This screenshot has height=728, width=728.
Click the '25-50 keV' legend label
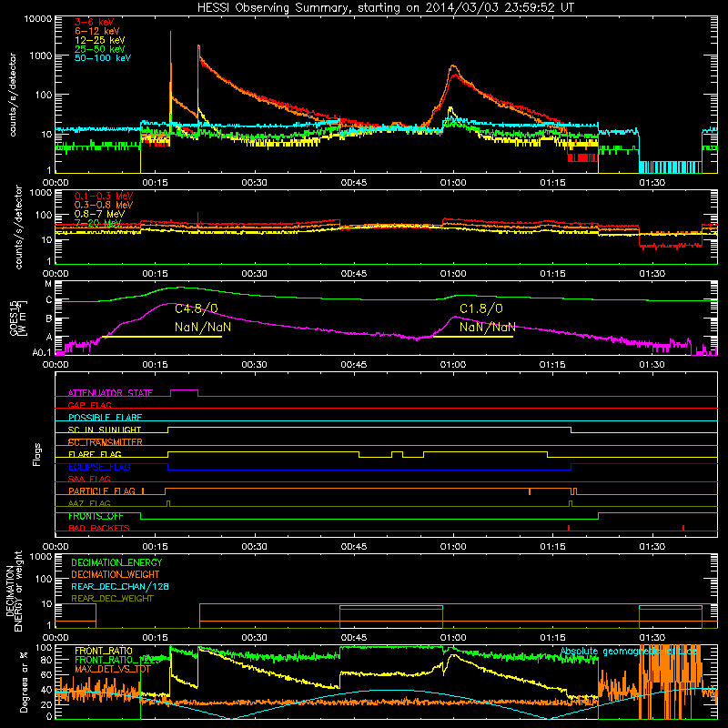point(100,49)
